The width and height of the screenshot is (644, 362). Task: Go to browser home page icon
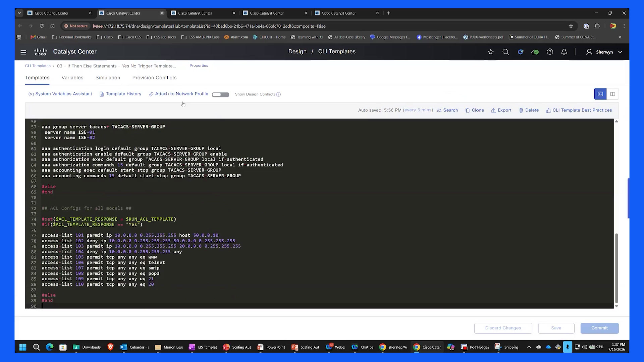(x=52, y=26)
